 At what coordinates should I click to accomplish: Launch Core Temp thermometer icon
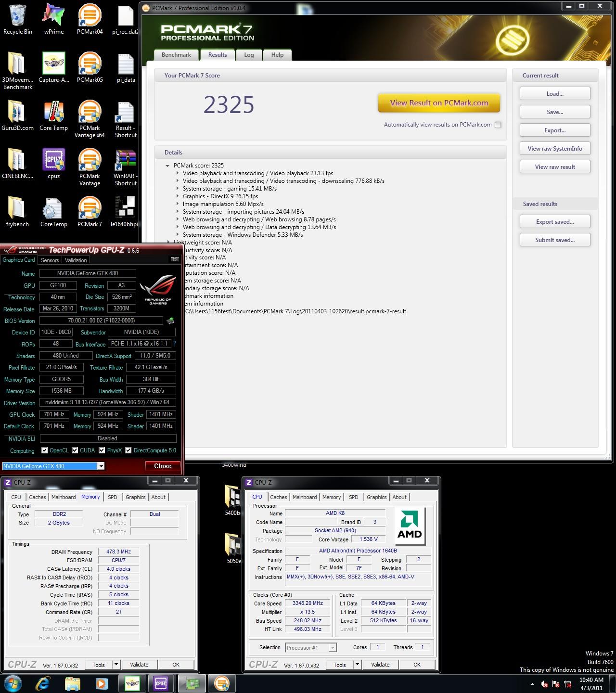tap(53, 115)
